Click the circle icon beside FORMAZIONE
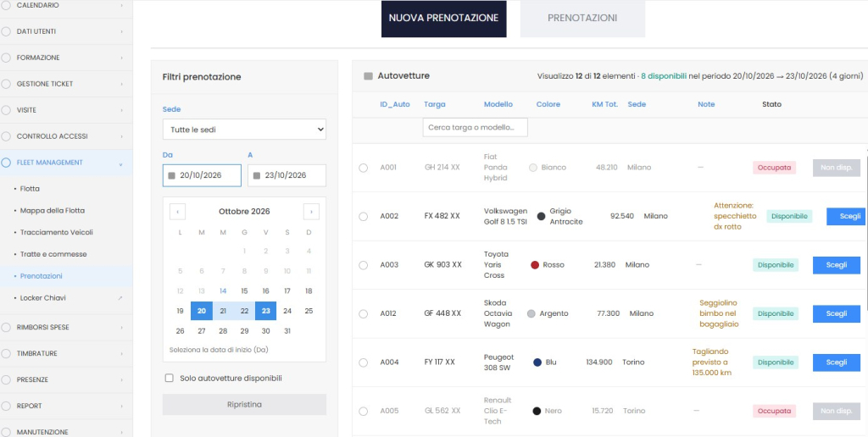The height and width of the screenshot is (437, 868). 6,58
